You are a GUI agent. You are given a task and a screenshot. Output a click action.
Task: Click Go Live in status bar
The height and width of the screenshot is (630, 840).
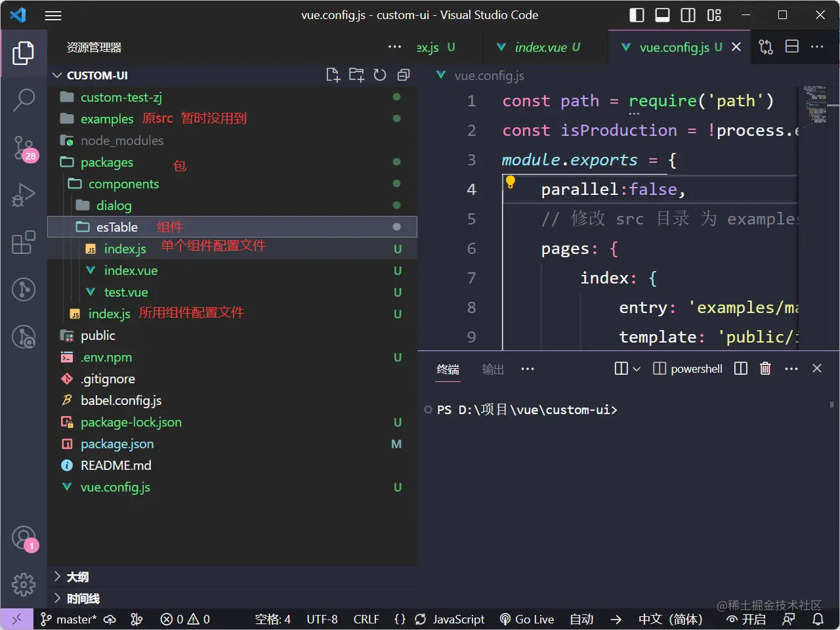[527, 619]
